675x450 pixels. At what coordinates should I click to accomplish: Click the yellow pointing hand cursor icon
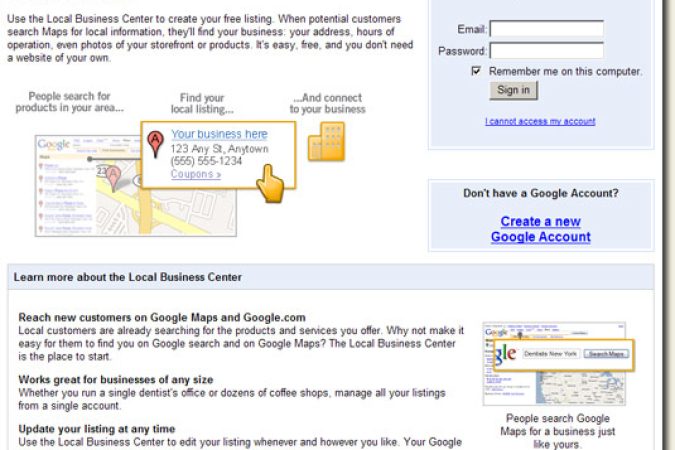269,182
